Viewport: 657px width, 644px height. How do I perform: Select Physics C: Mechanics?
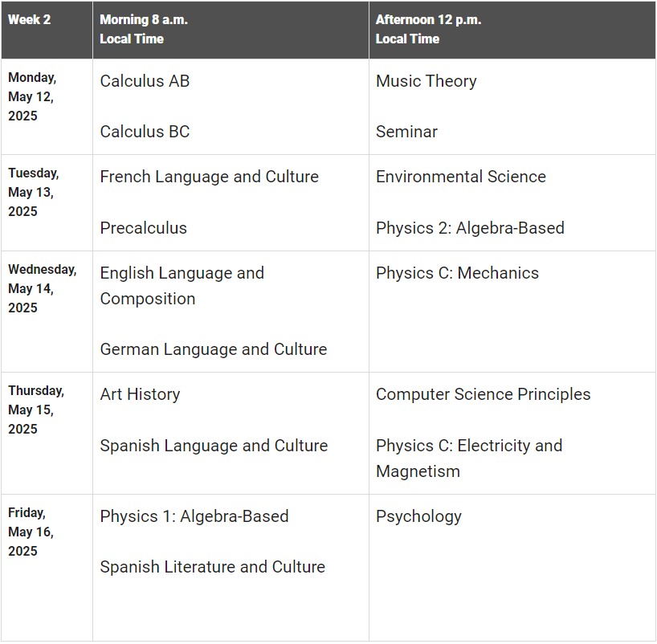(457, 273)
